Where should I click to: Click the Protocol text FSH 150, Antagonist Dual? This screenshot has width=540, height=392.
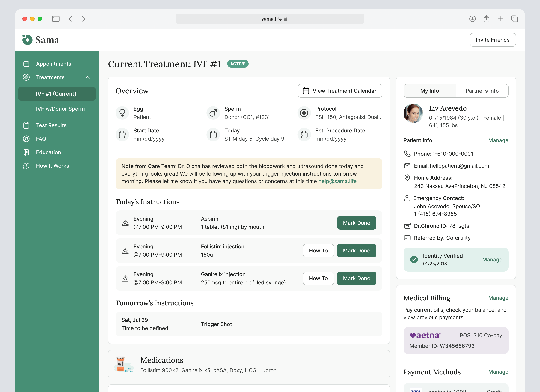coord(349,117)
